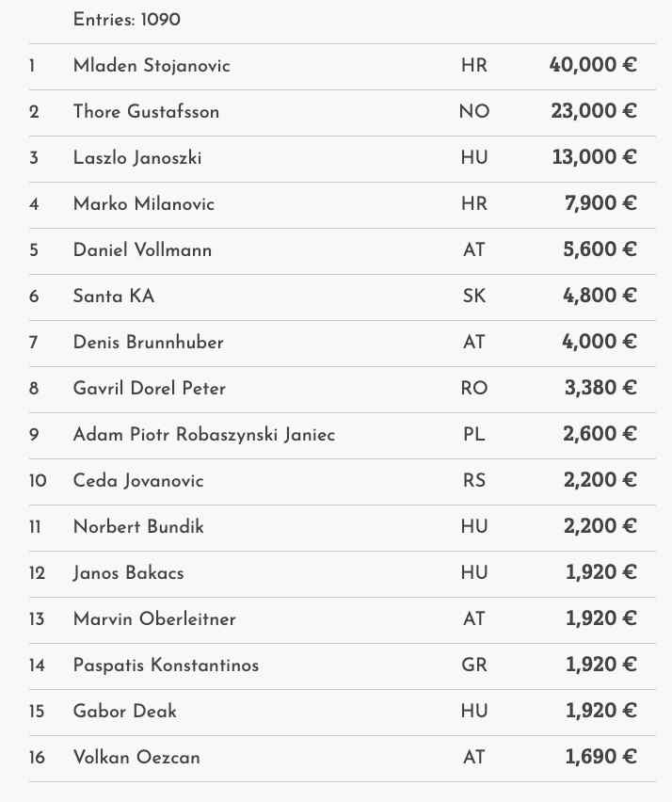
Task: Click Norbert Bundik's name
Action: (138, 527)
